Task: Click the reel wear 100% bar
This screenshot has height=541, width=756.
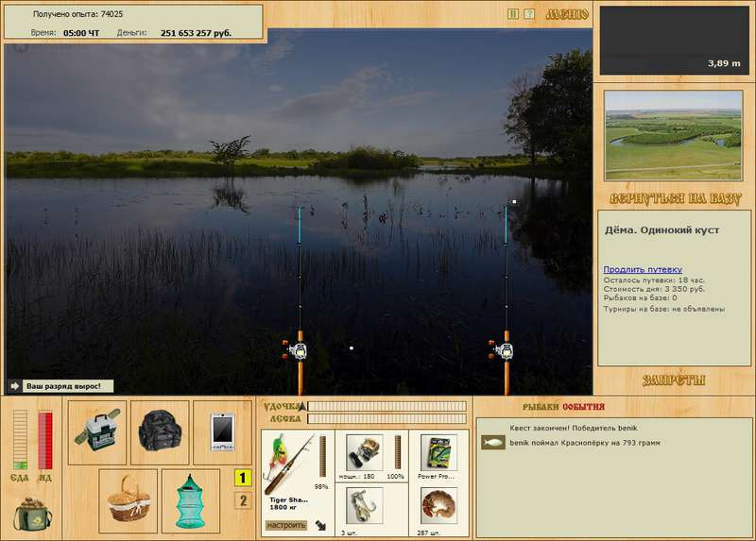Action: click(x=398, y=452)
